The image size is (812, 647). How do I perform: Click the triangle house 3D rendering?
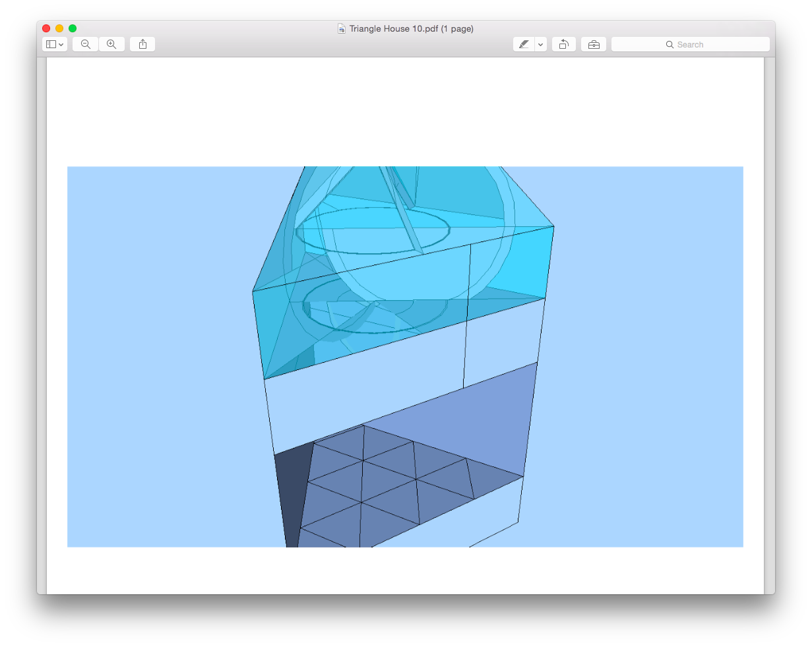[405, 357]
